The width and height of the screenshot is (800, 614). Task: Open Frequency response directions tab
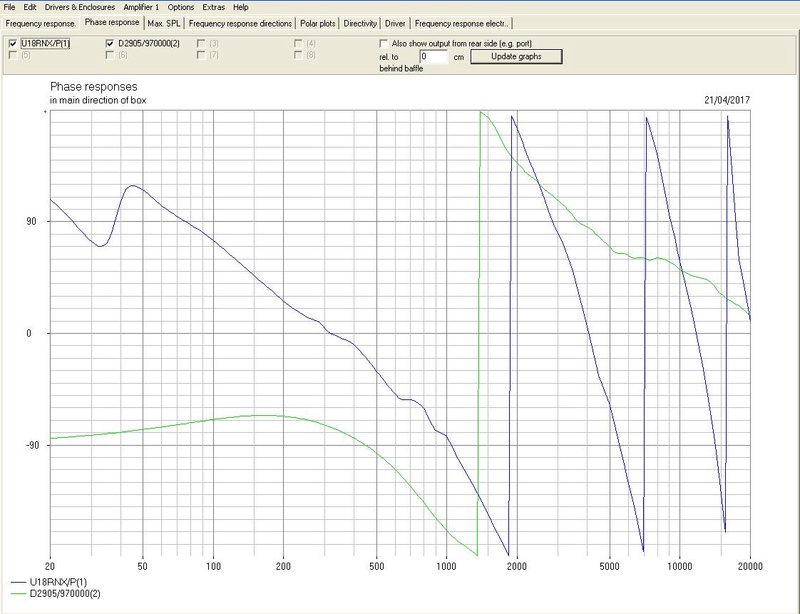point(240,23)
